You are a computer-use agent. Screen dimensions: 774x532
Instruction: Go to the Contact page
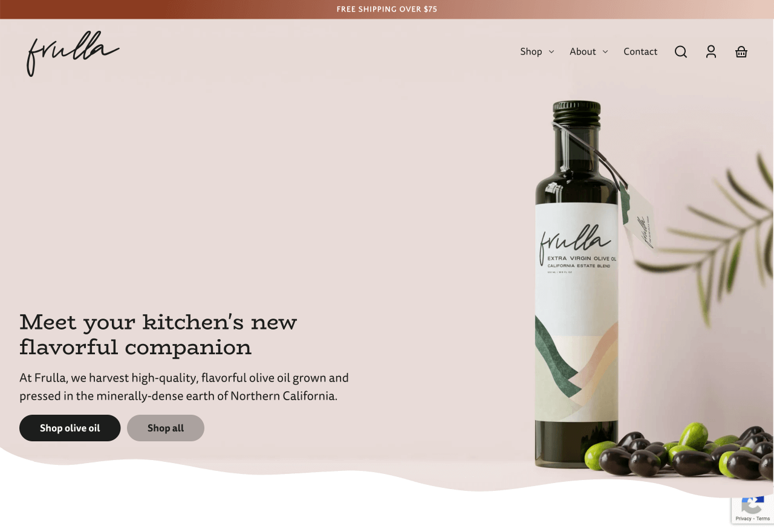(640, 51)
